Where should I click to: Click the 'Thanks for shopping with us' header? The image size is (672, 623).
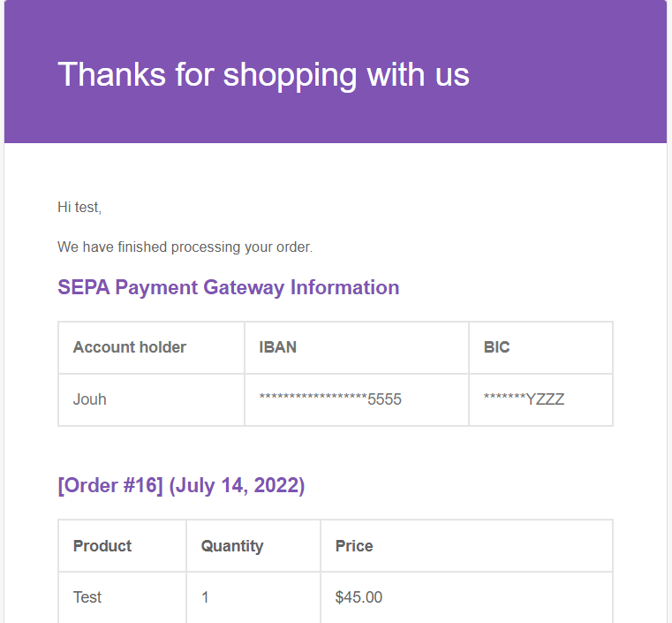[x=263, y=74]
